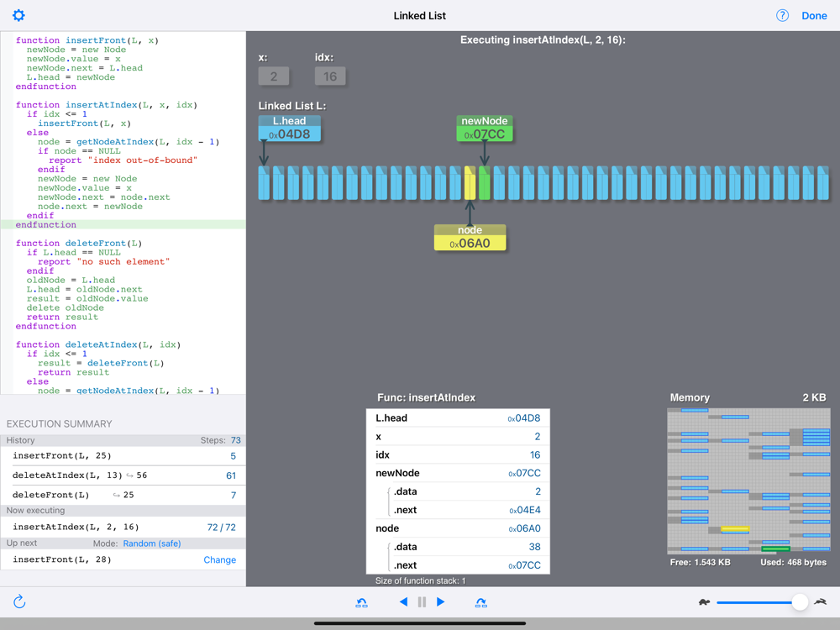Open the Random (safe) mode selector
Screen dimensions: 840x630
click(x=152, y=543)
